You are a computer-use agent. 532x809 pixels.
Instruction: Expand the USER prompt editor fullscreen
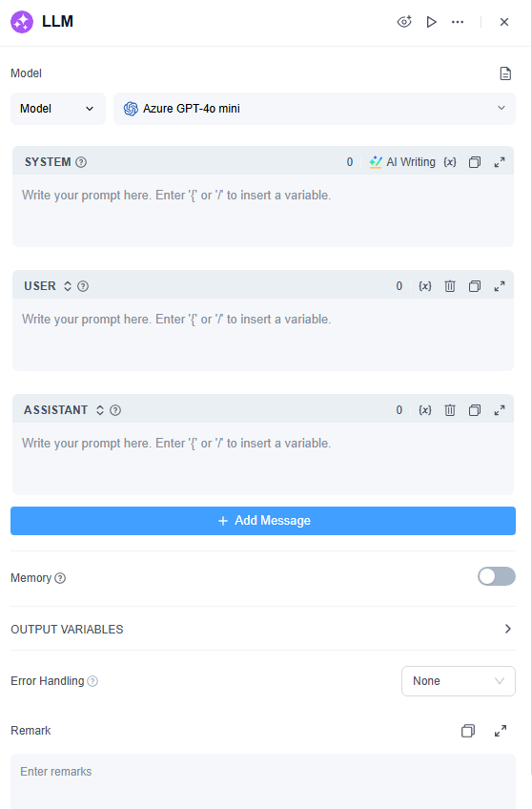pyautogui.click(x=500, y=286)
